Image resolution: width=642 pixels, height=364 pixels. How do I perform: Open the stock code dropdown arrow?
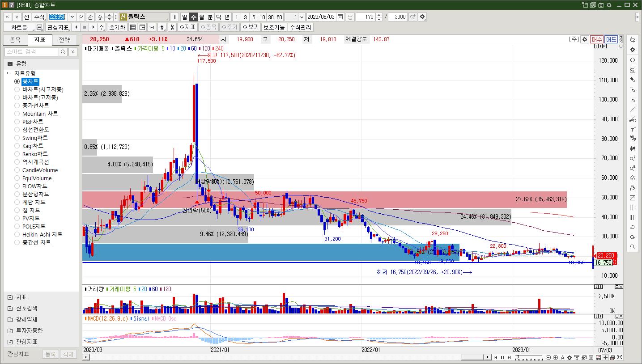(72, 17)
